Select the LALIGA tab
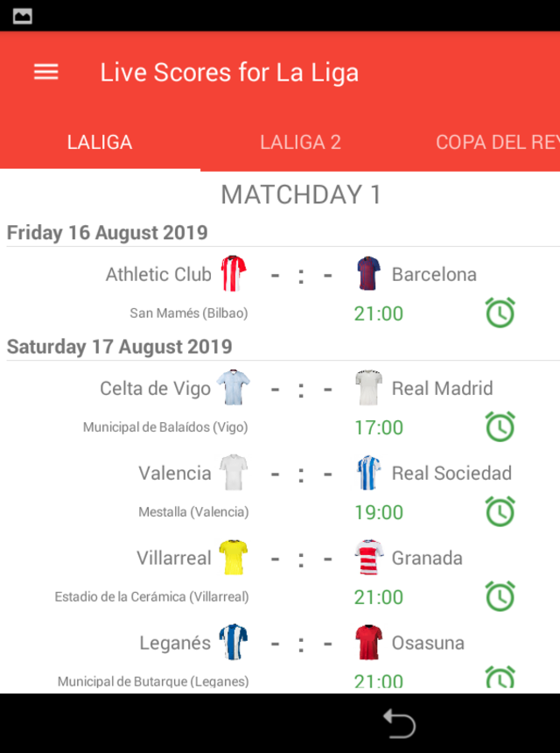This screenshot has height=753, width=560. point(100,143)
